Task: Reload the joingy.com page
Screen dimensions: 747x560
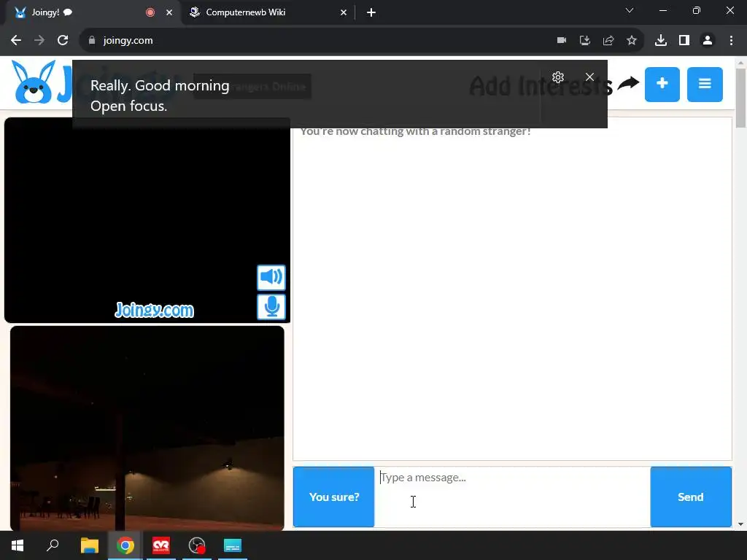Action: click(x=63, y=41)
